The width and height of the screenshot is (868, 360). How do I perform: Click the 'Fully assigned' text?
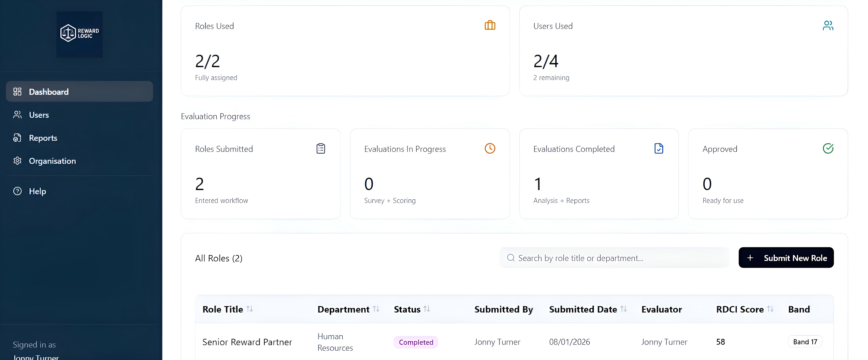click(216, 78)
